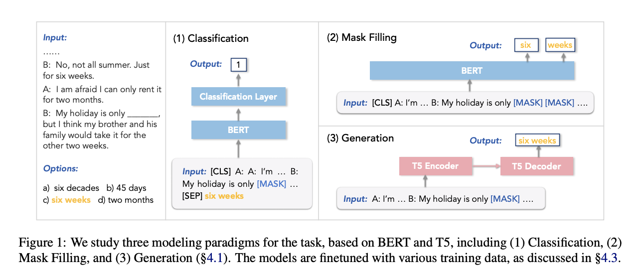Click the 'weeks' output token box
This screenshot has height=274, width=644.
pyautogui.click(x=560, y=45)
